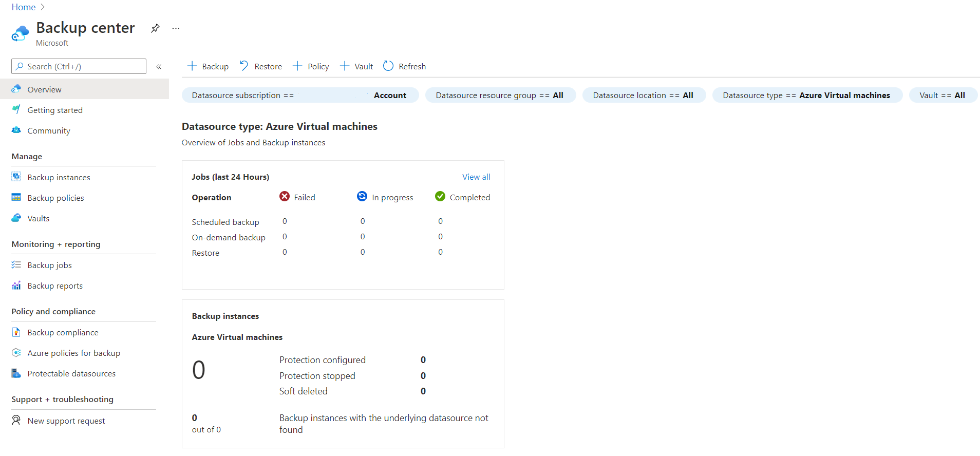Start a new Backup
980x456 pixels.
point(208,66)
